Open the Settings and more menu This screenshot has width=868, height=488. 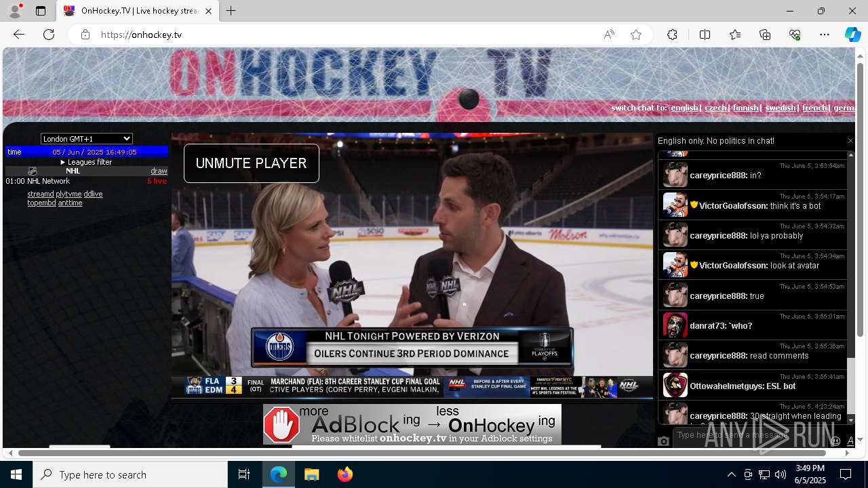pos(825,35)
